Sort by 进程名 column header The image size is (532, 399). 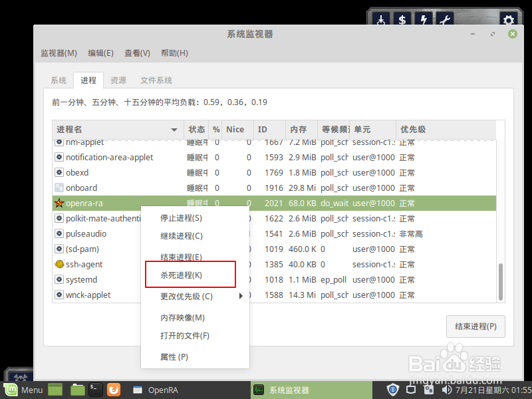coord(118,129)
